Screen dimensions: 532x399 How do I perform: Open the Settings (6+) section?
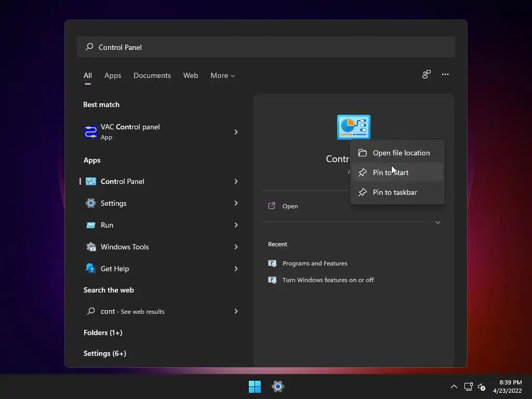pos(105,353)
